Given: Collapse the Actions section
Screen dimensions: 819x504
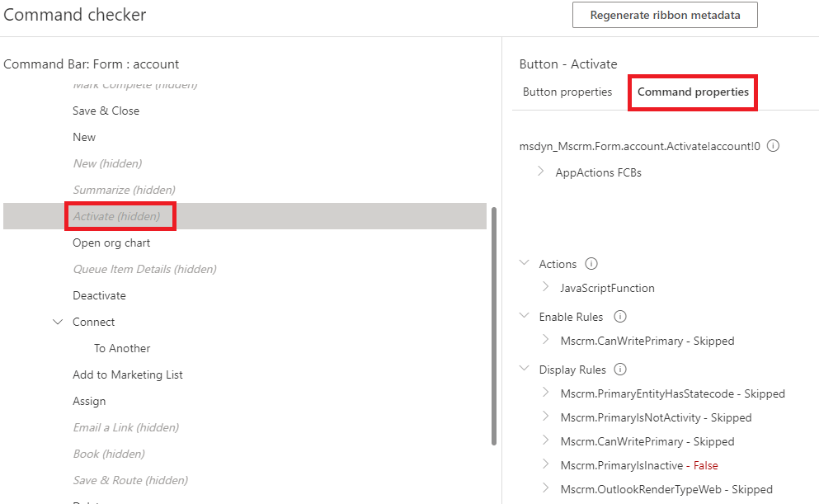Looking at the screenshot, I should pyautogui.click(x=525, y=263).
